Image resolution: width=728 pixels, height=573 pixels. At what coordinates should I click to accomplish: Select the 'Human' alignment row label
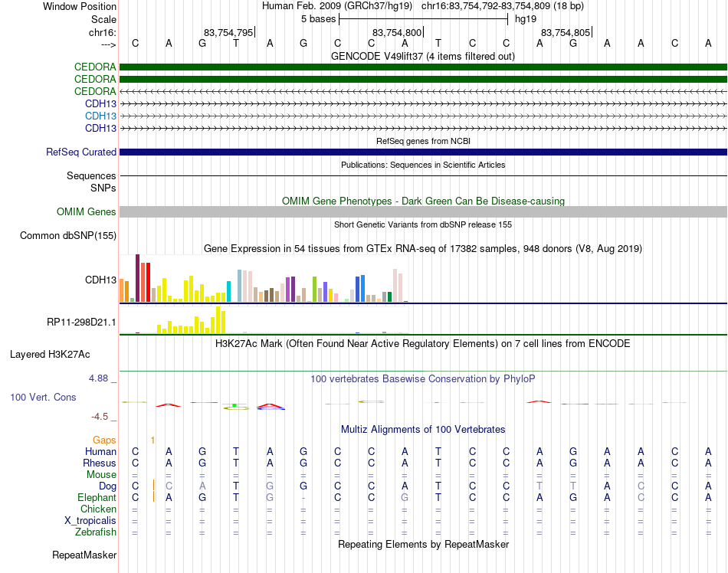pyautogui.click(x=100, y=451)
